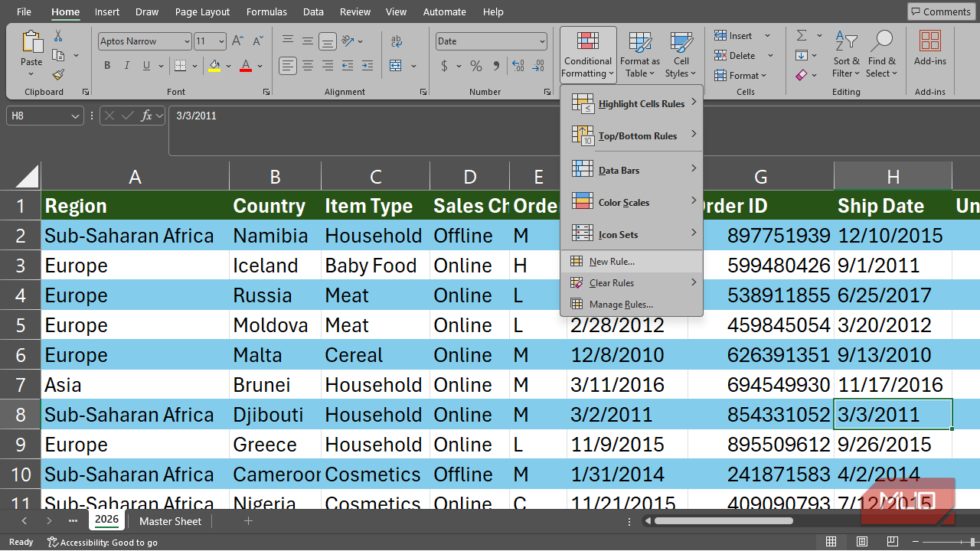Screen dimensions: 980x551
Task: Click the Decrease Indent icon
Action: pyautogui.click(x=348, y=66)
